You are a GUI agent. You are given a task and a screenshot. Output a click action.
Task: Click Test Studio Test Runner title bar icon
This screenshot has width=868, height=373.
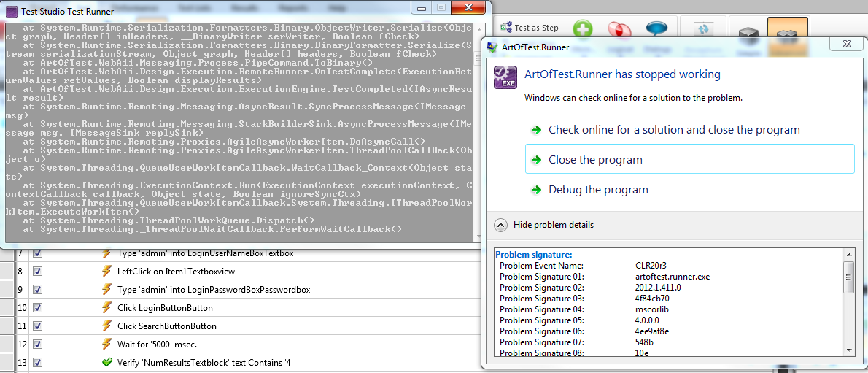click(10, 11)
